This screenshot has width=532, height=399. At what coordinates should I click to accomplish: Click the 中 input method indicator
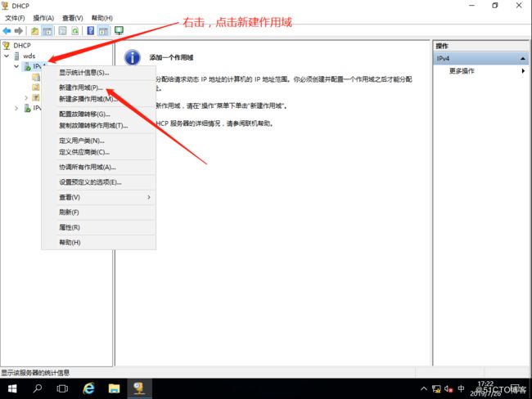pyautogui.click(x=461, y=388)
